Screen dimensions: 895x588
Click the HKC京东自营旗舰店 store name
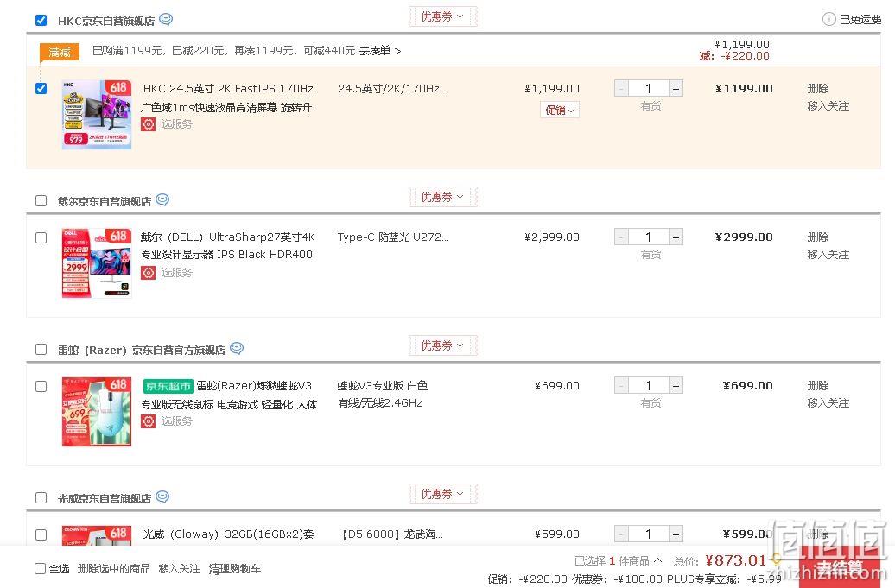pos(106,21)
